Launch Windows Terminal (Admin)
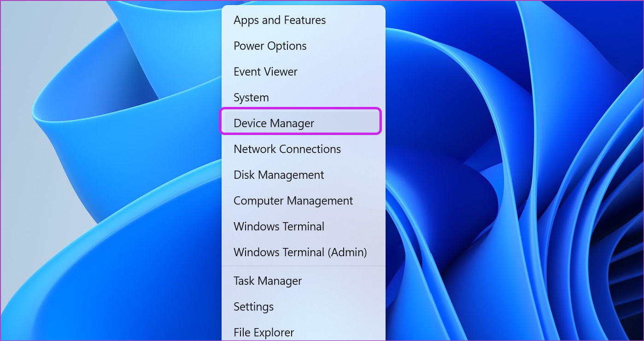644x341 pixels. [303, 253]
